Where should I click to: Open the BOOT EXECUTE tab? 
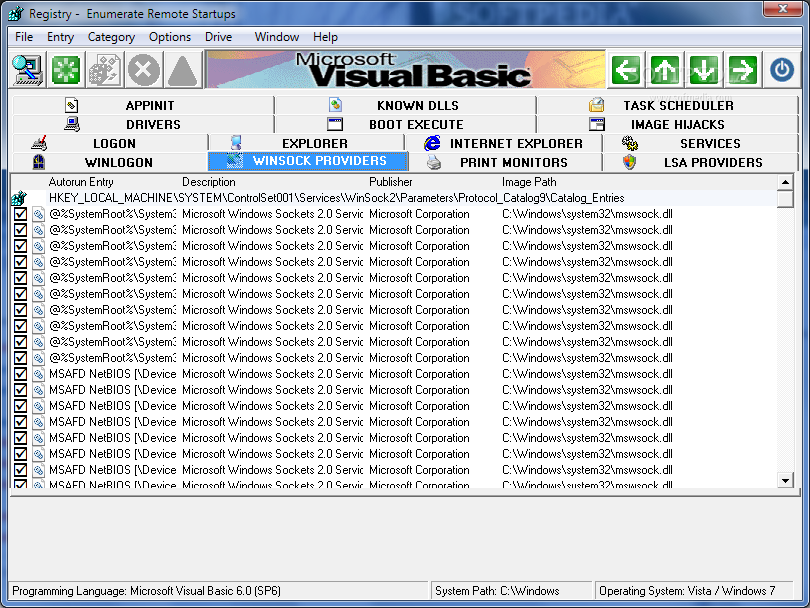pos(405,124)
